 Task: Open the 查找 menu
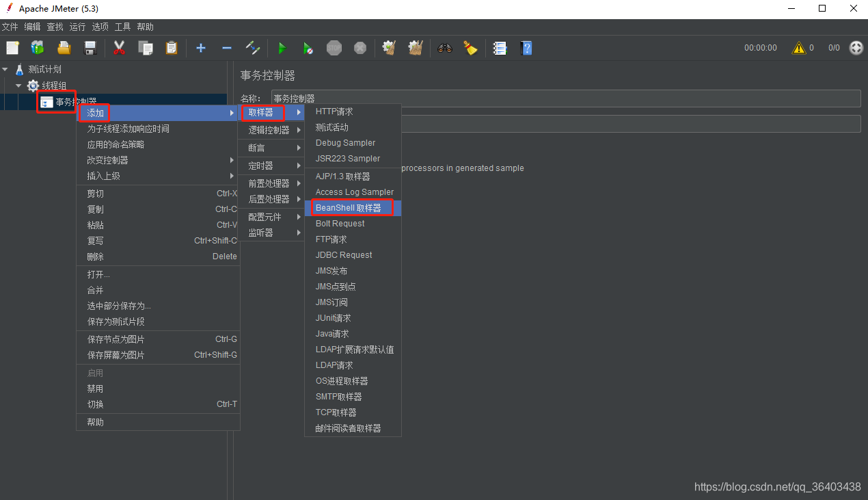tap(55, 27)
